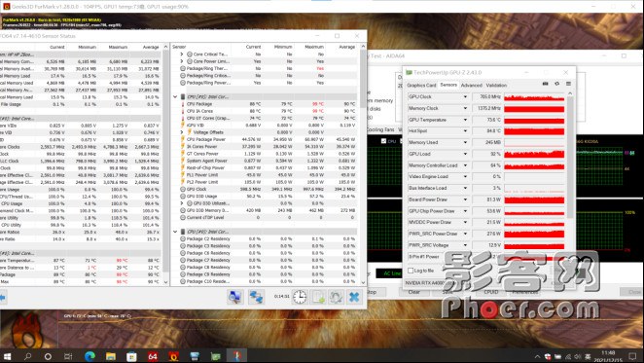
Task: Open the Memory Controller Load dropdown
Action: tap(465, 165)
